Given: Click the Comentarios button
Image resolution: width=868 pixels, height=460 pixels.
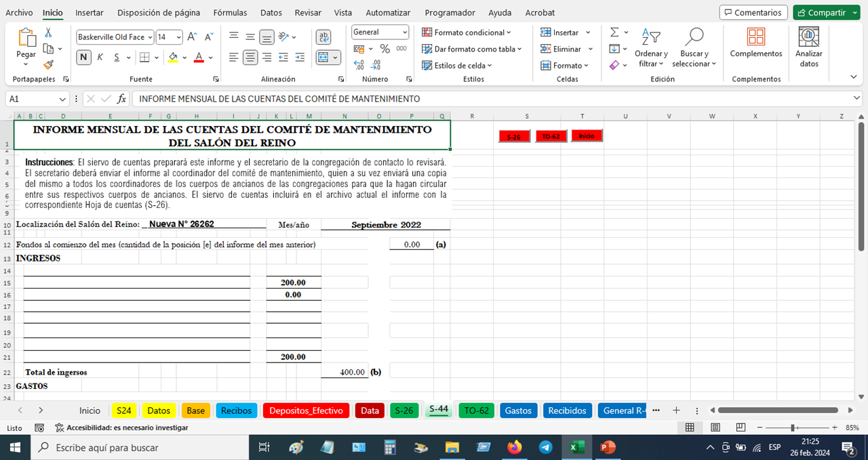Looking at the screenshot, I should (753, 12).
